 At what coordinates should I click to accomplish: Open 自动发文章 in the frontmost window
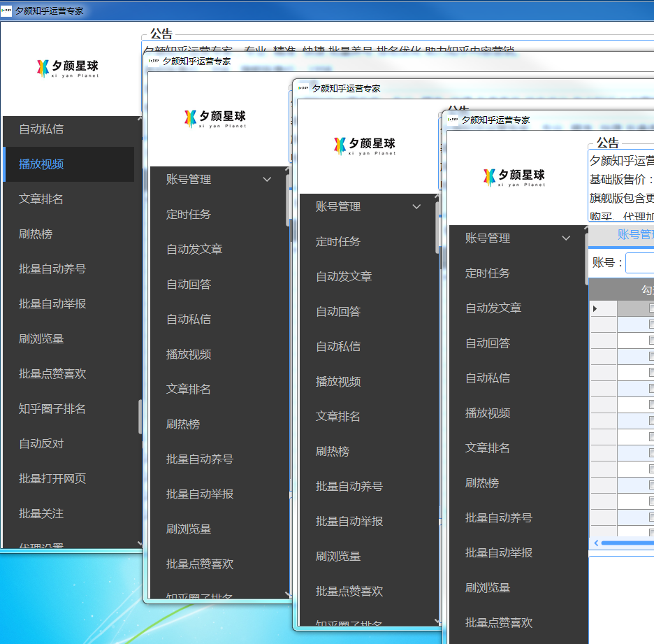click(493, 308)
